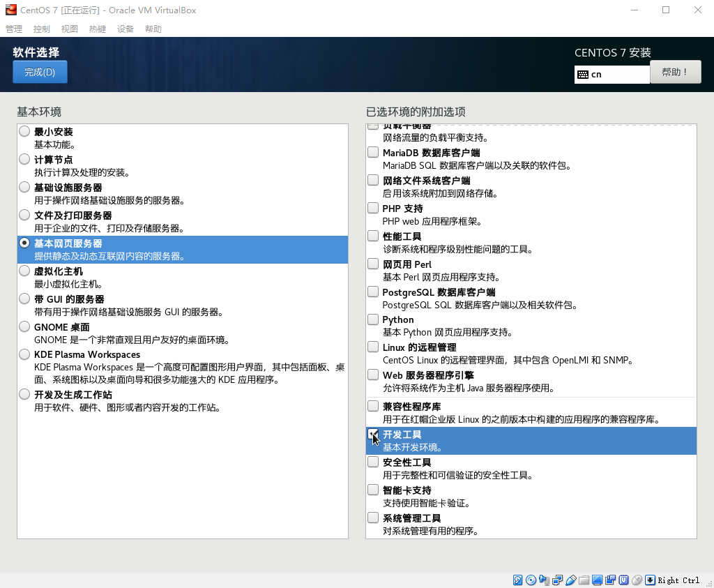Click the optical drive status icon
Viewport: 714px width, 588px height.
pyautogui.click(x=531, y=580)
